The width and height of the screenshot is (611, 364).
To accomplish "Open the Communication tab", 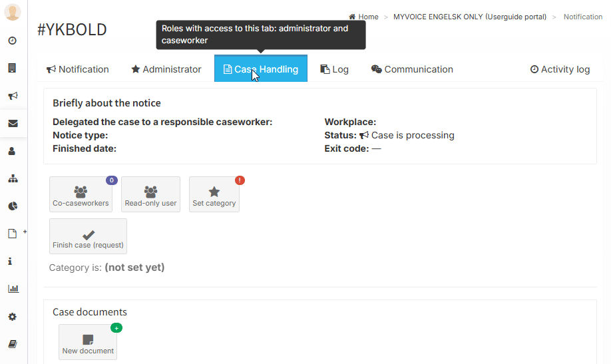I will pyautogui.click(x=412, y=69).
